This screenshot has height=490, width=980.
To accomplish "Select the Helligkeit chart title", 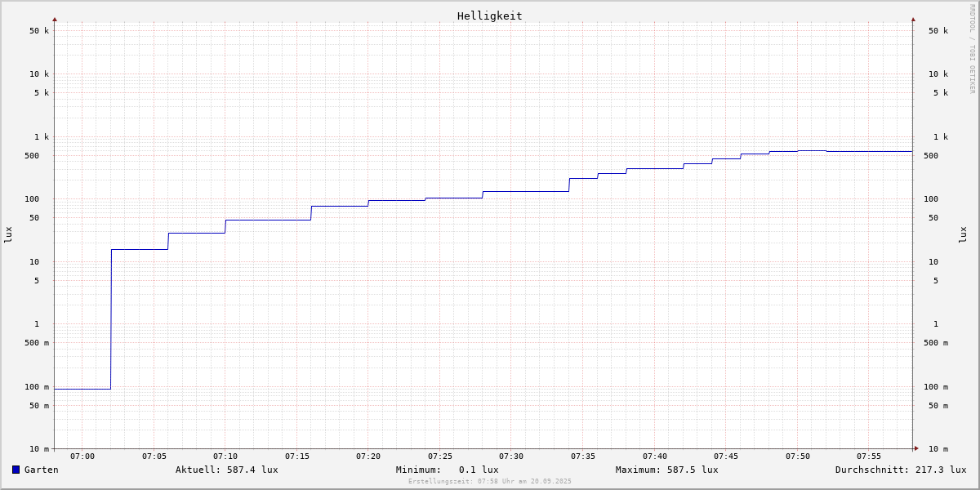I will pyautogui.click(x=489, y=16).
